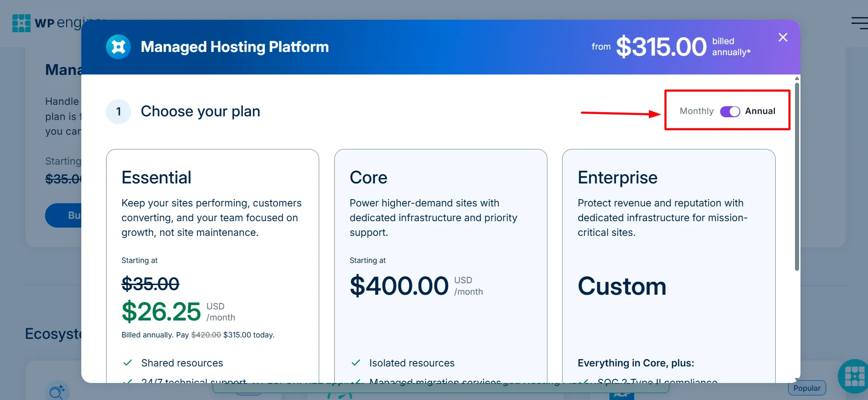Click the $26.25 discounted Essential price
868x400 pixels.
point(161,312)
